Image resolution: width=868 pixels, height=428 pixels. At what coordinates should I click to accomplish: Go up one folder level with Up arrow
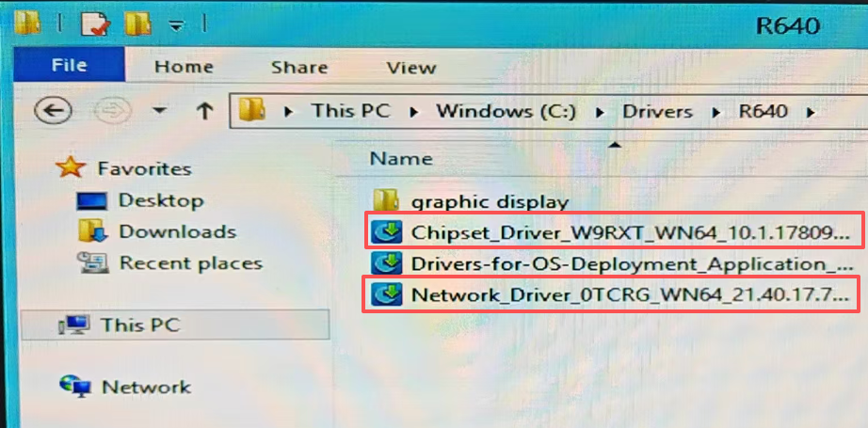click(x=203, y=111)
